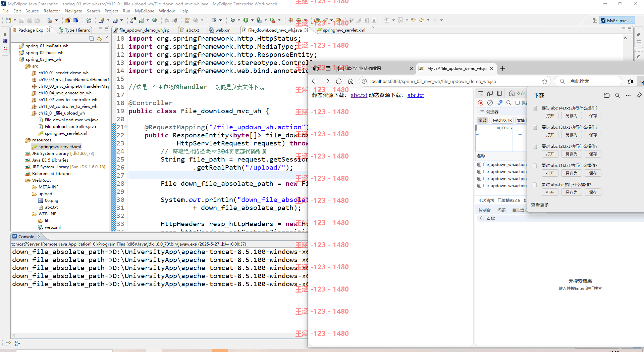644x352 pixels.
Task: Click the browser address bar URL field
Action: pyautogui.click(x=454, y=81)
